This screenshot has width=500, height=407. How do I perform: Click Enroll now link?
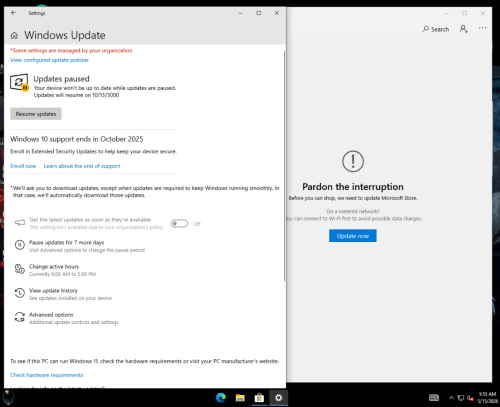[x=23, y=166]
